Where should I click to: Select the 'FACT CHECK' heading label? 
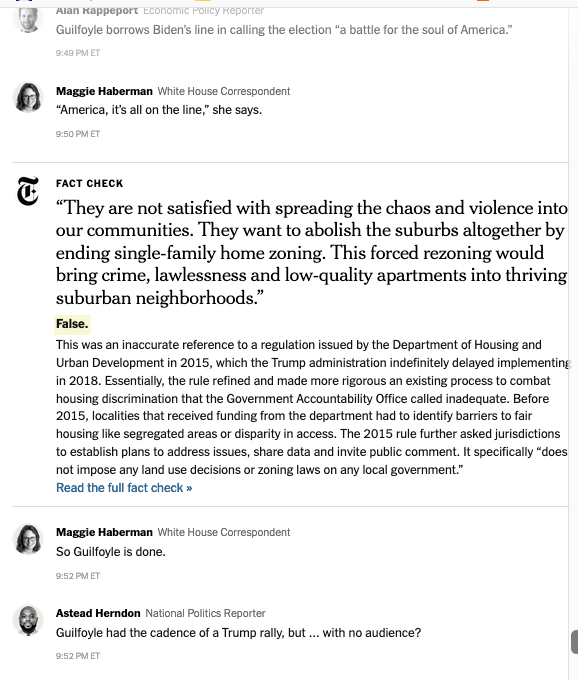click(x=89, y=183)
